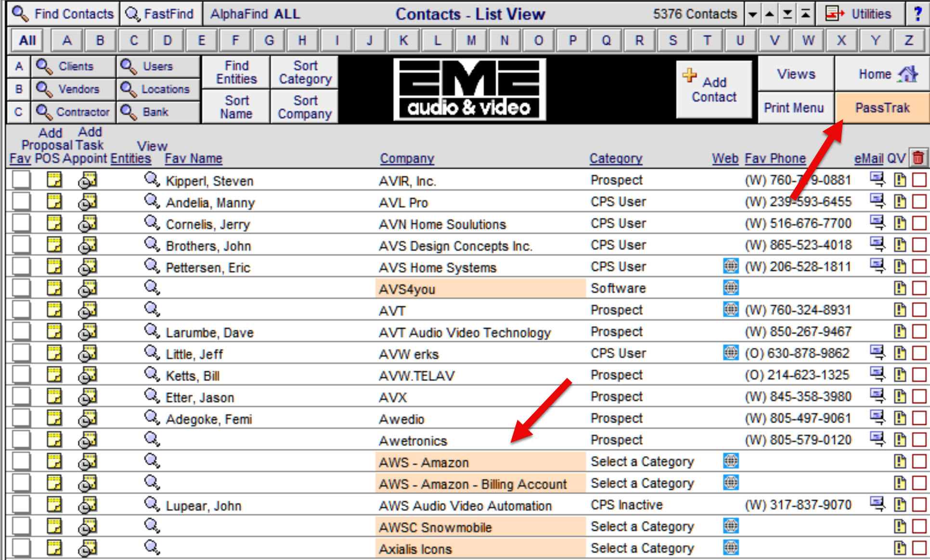930x560 pixels.
Task: Filter contacts by letter Z tab
Action: tap(909, 40)
